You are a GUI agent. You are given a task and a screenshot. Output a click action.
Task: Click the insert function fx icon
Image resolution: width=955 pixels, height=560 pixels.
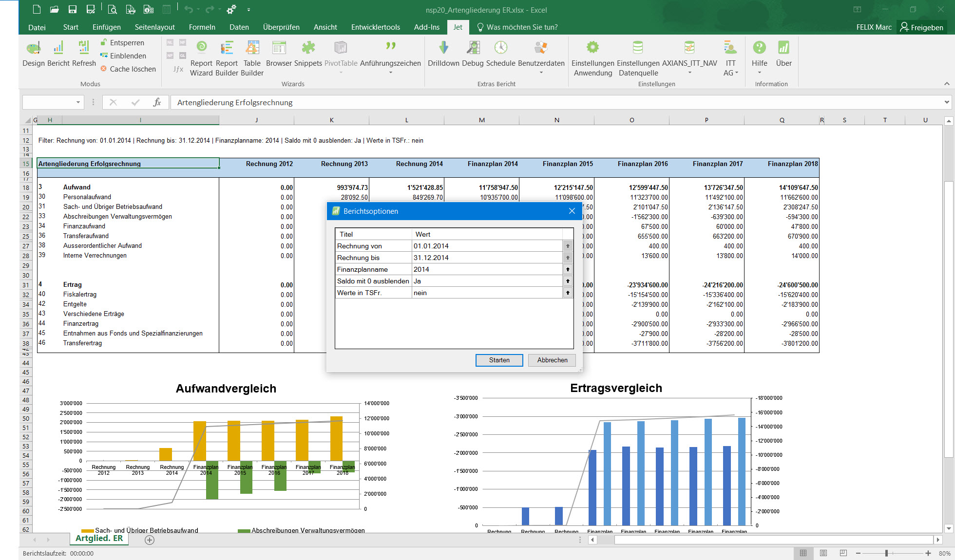[156, 102]
